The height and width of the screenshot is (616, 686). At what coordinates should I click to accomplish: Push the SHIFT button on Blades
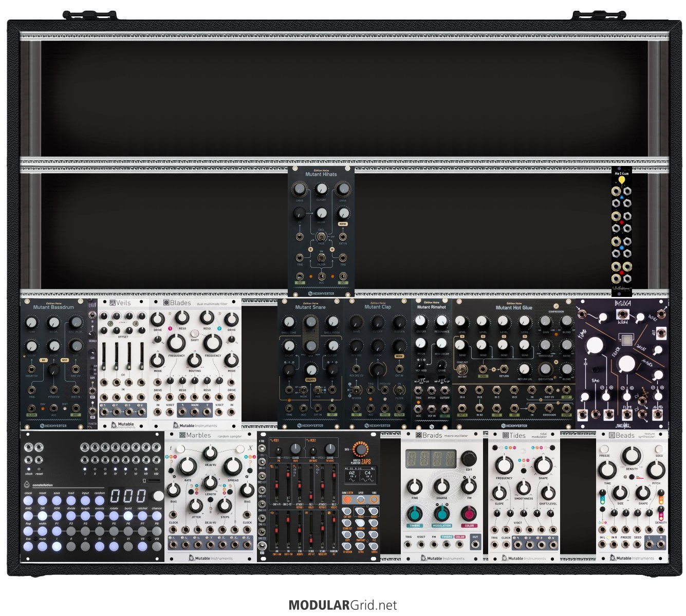(x=195, y=333)
